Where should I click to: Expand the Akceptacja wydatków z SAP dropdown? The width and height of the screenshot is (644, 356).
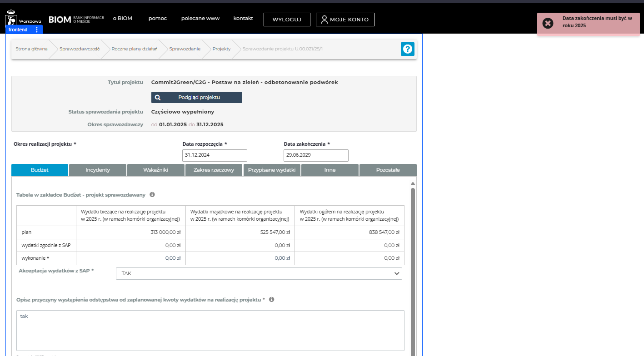point(259,273)
